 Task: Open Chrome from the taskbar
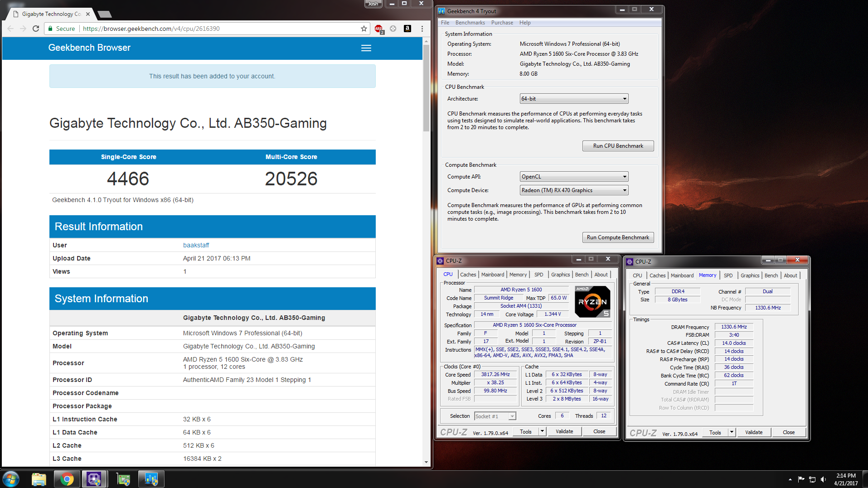click(x=67, y=479)
